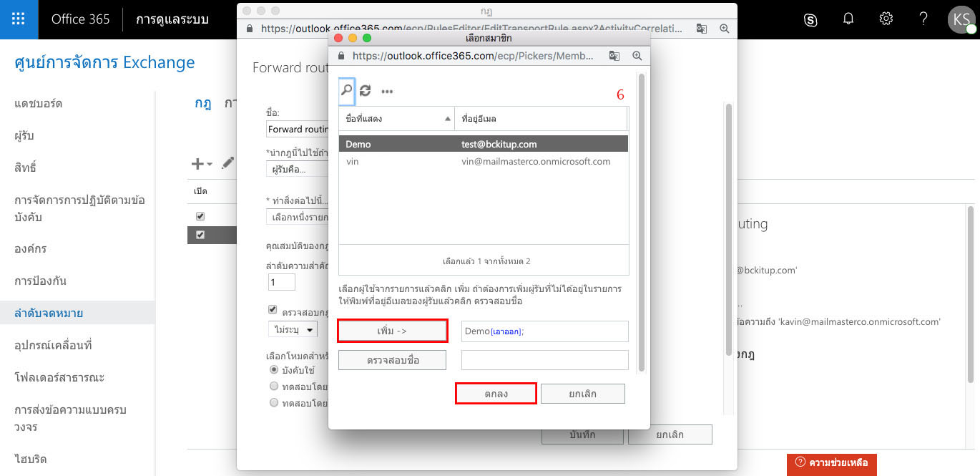Open การป้องกัน in sidebar

41,281
